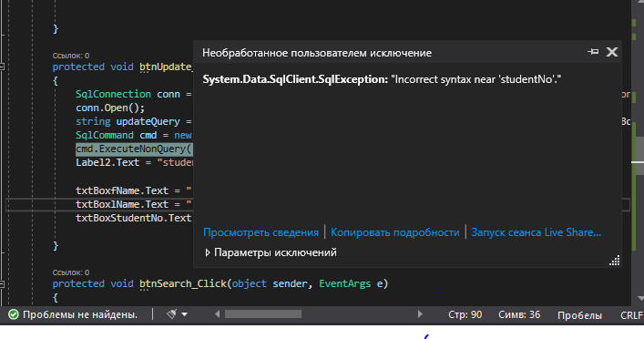Image resolution: width=644 pixels, height=339 pixels.
Task: Start Запуск сеанса Live Share session
Action: click(x=536, y=232)
